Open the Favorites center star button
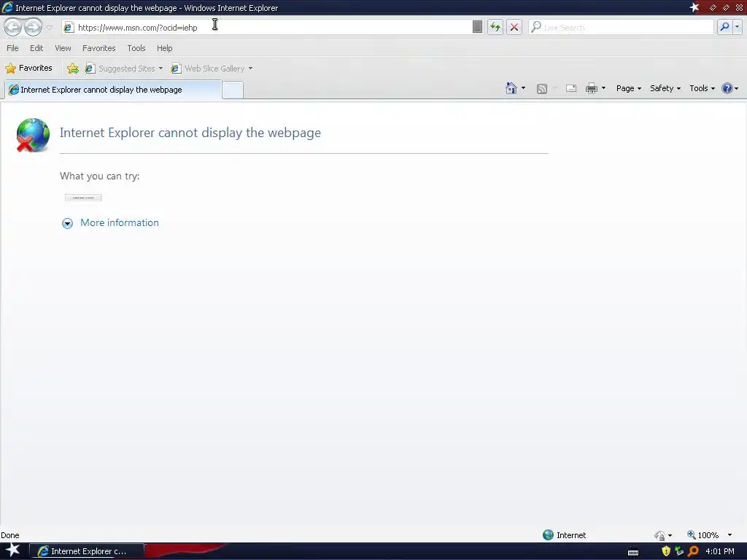Image resolution: width=747 pixels, height=560 pixels. point(28,68)
